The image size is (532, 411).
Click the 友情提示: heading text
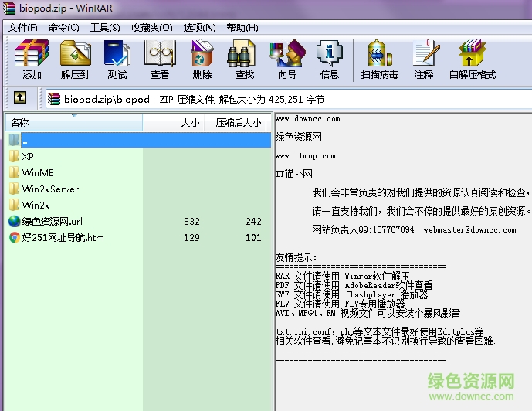tap(296, 257)
